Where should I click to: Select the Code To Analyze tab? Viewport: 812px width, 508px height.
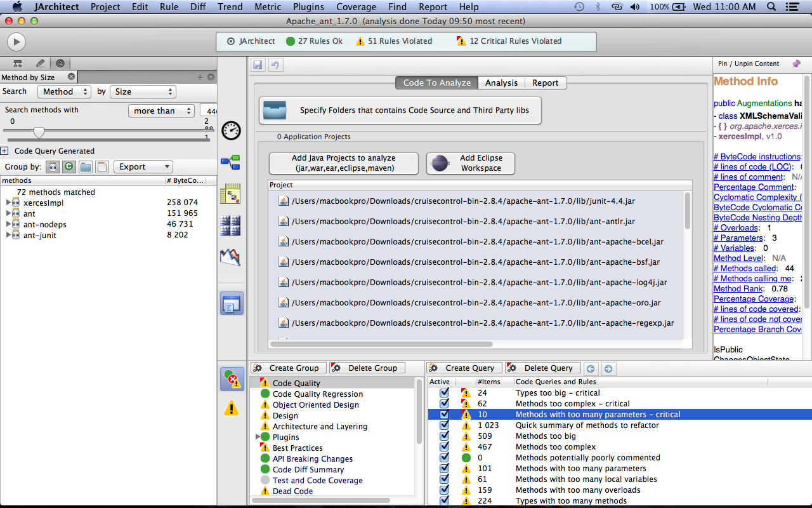(436, 83)
